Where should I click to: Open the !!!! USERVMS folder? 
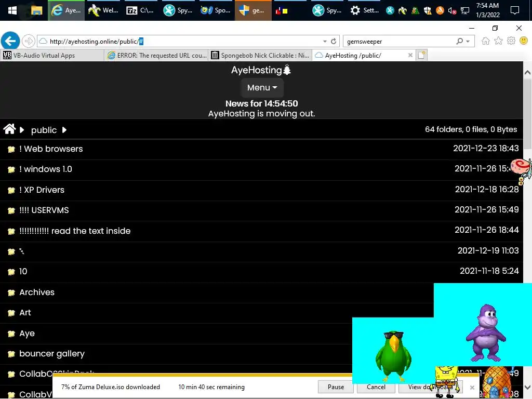point(44,210)
